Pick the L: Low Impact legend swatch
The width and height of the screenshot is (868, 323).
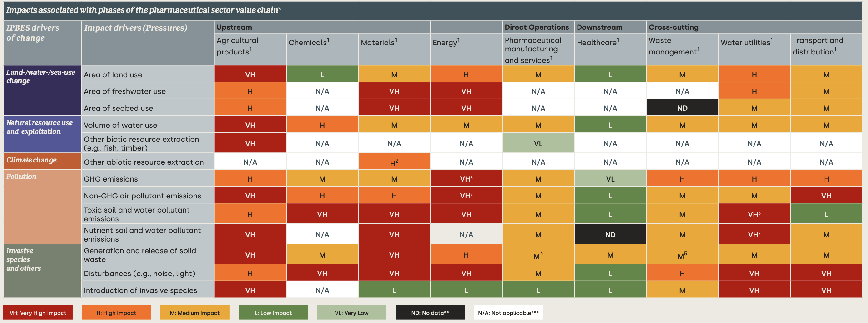[x=273, y=313]
